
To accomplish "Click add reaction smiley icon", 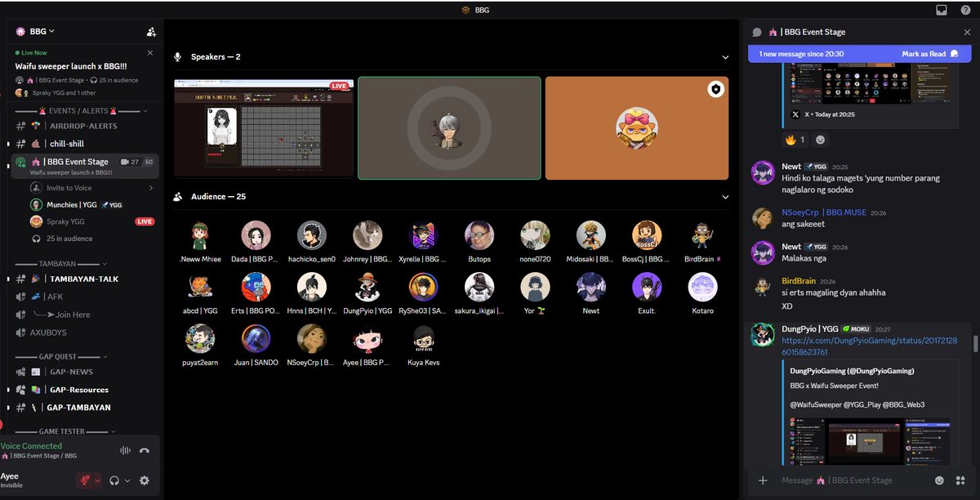I will pos(820,140).
